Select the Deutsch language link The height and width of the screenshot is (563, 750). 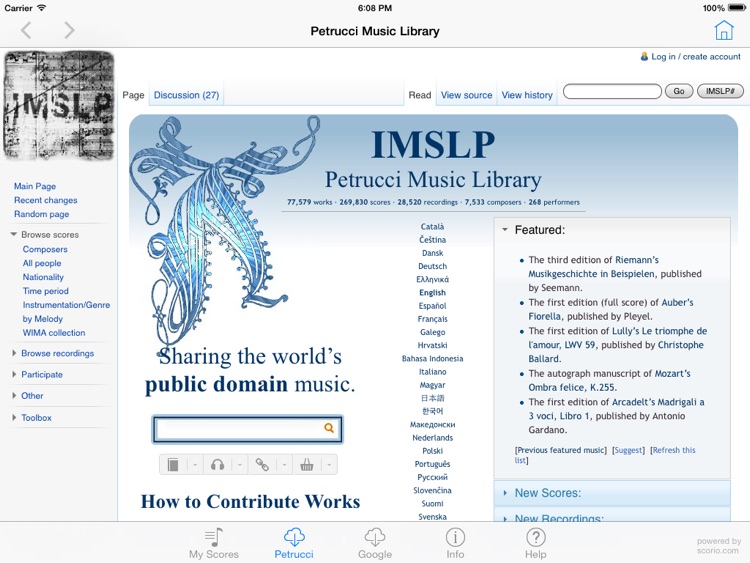[432, 266]
